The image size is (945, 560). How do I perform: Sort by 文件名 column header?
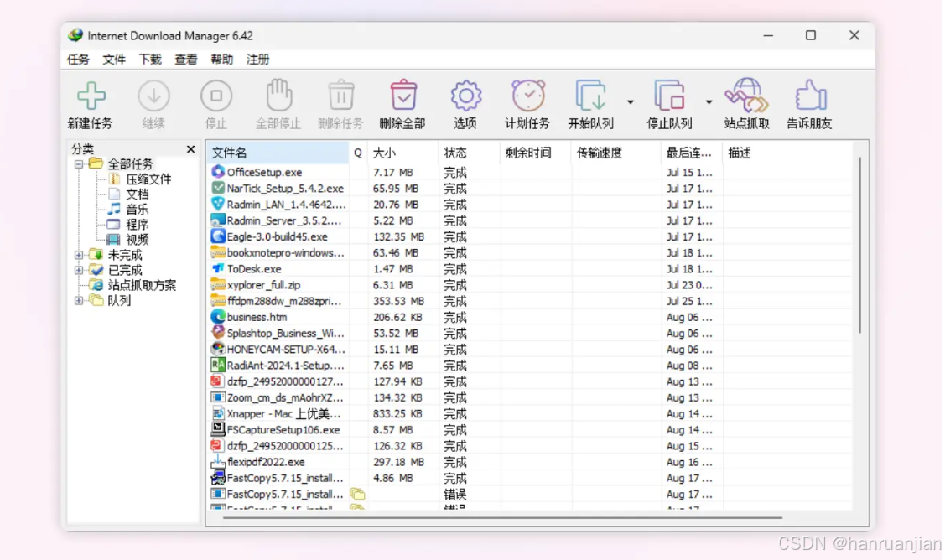[x=278, y=153]
